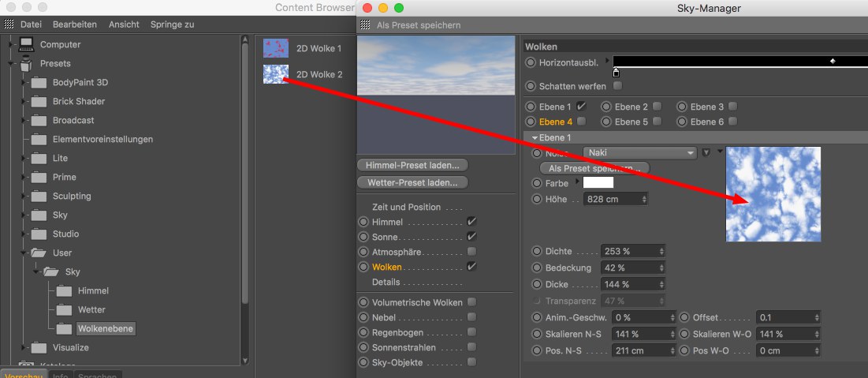Expand the Broadcast folder in tree
This screenshot has width=868, height=378.
click(x=23, y=120)
